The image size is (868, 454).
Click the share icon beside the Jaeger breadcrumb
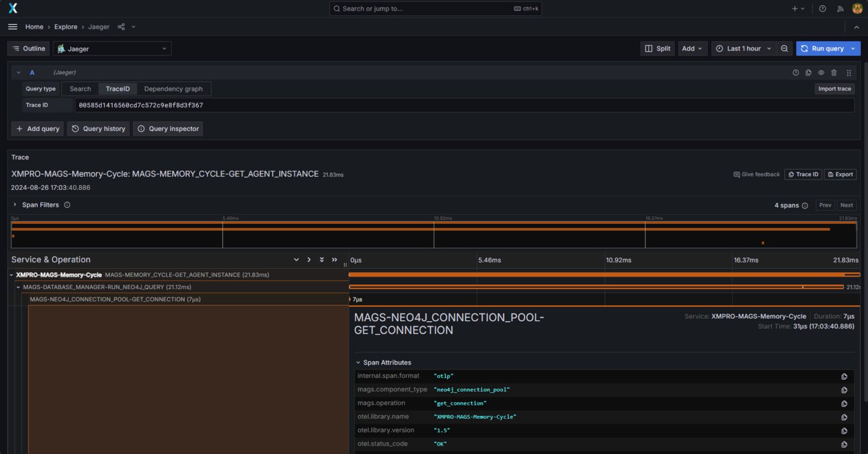[x=121, y=27]
